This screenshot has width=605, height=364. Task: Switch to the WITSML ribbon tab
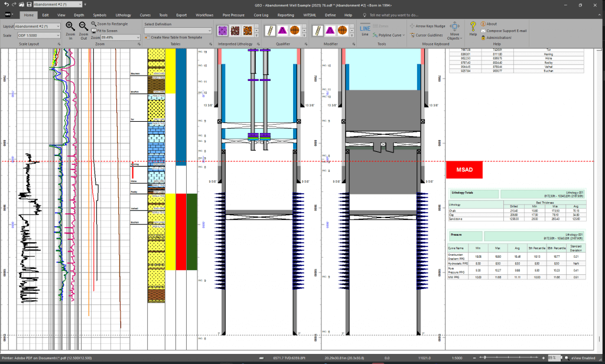click(x=310, y=15)
